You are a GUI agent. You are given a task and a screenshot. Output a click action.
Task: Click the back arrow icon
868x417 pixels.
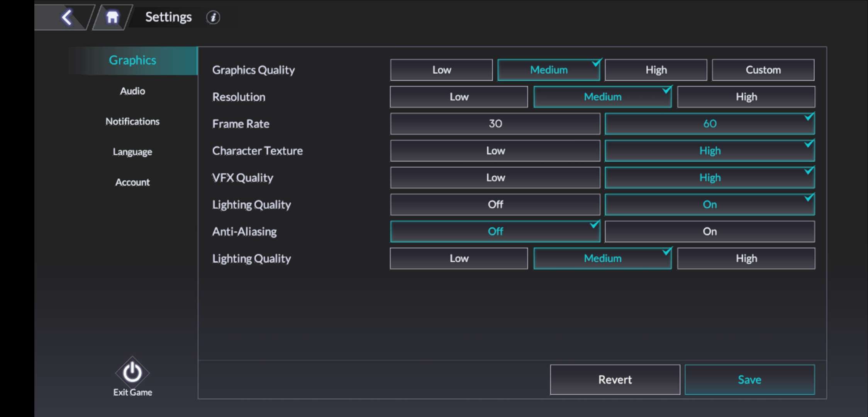coord(67,17)
